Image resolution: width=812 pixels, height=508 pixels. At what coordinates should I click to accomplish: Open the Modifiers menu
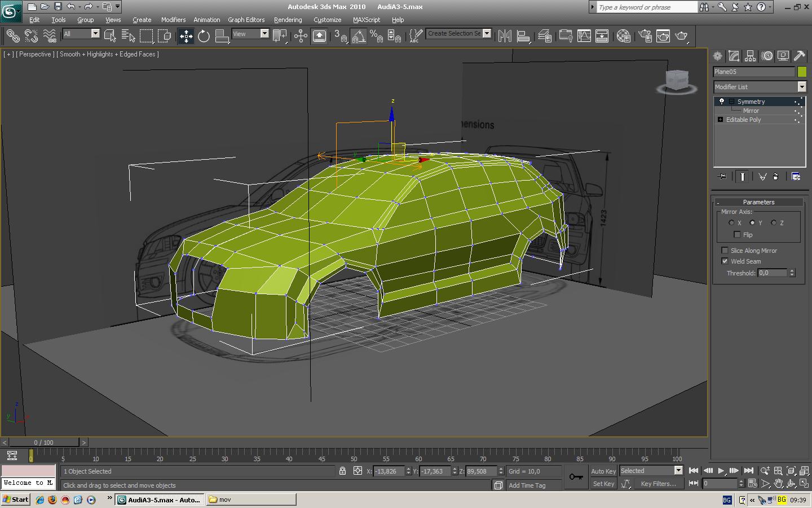click(173, 20)
